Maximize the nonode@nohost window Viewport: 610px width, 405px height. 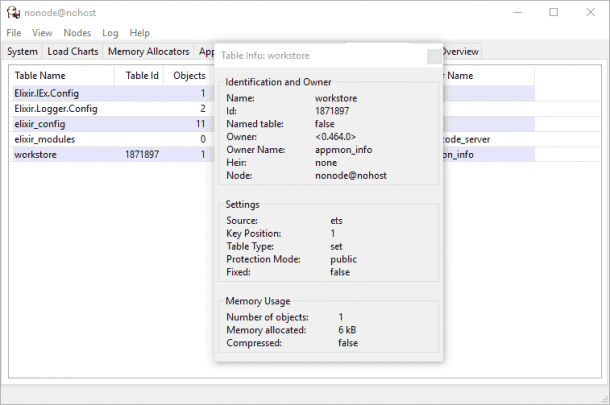[553, 12]
